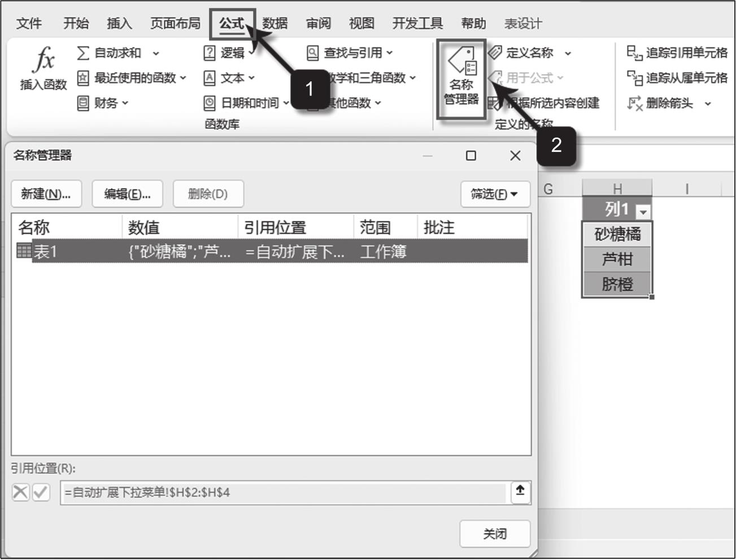Switch to the 数据 tab
This screenshot has width=736, height=560.
tap(275, 23)
